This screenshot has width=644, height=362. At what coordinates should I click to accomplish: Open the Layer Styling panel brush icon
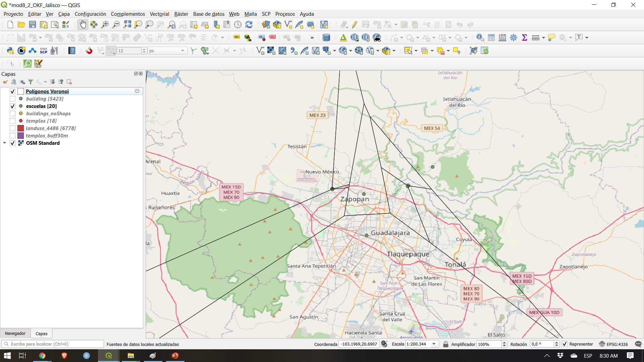(x=5, y=82)
